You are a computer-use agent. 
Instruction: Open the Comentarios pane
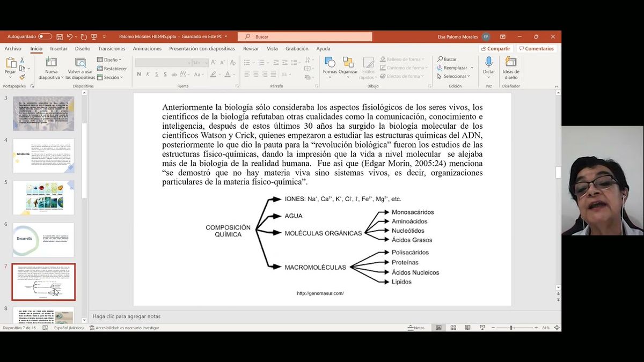point(536,49)
